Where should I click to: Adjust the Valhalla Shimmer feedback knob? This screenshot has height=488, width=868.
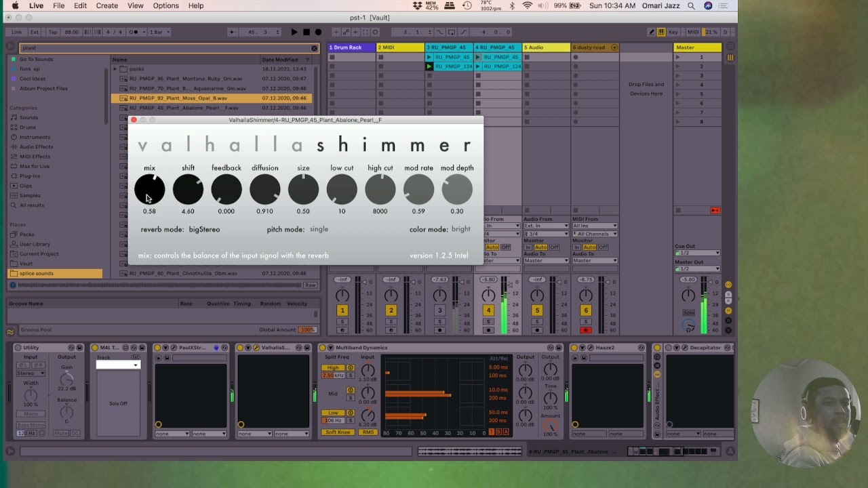[x=226, y=189]
